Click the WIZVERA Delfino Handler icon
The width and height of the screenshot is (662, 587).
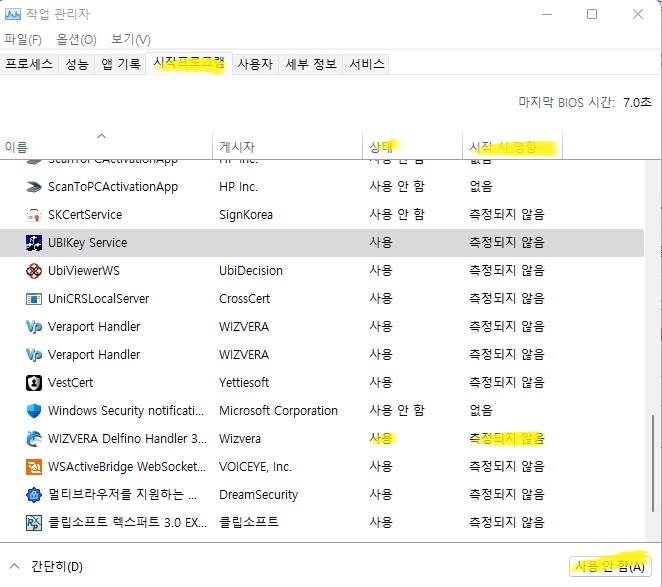pos(34,439)
